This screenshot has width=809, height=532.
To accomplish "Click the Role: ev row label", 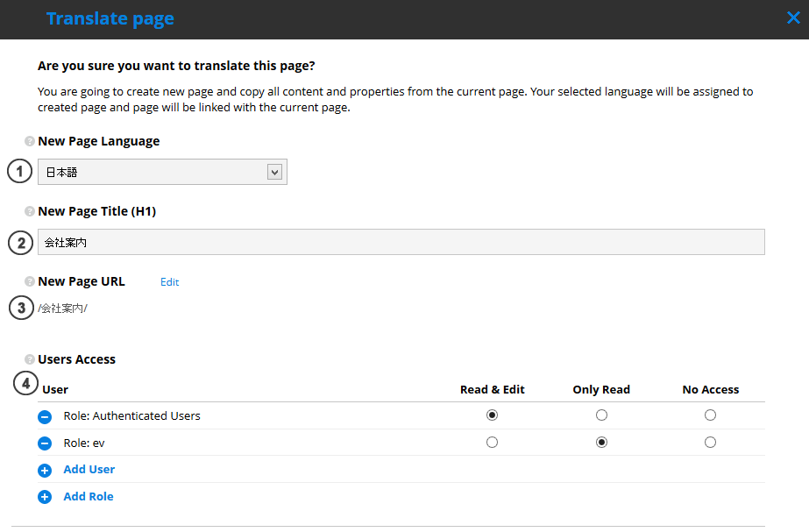I will coord(83,443).
